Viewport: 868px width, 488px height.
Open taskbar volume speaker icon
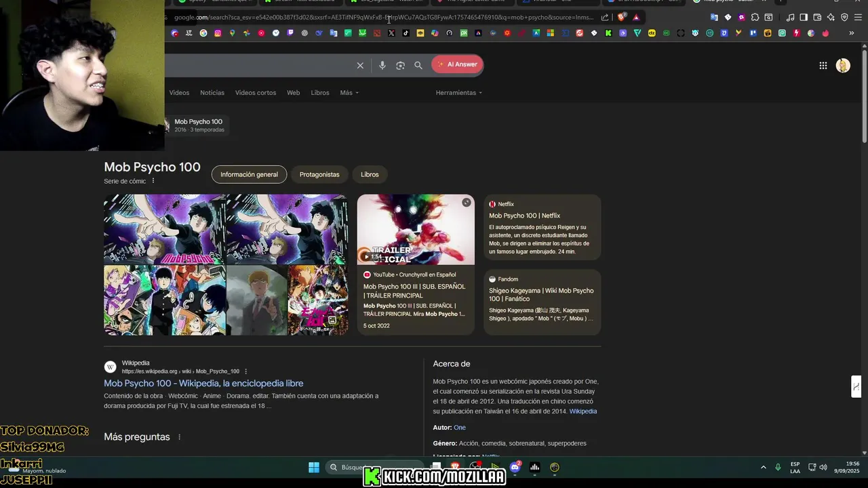coord(823,467)
